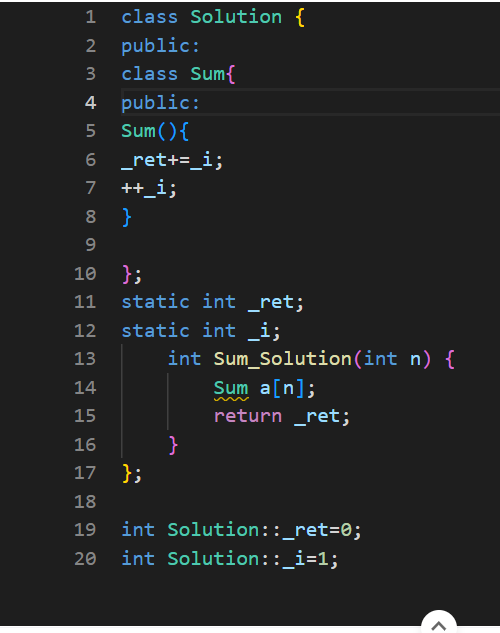Click the '_ret+=_i;' statement

click(x=172, y=160)
